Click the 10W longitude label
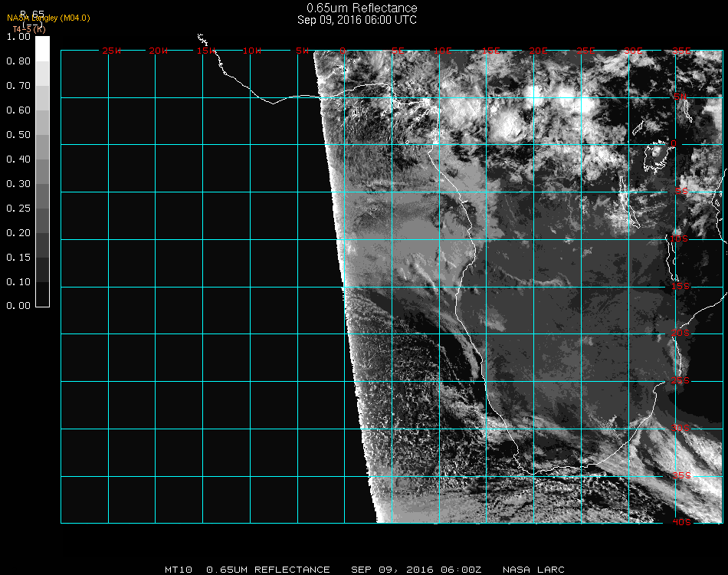This screenshot has height=575, width=728. click(252, 51)
